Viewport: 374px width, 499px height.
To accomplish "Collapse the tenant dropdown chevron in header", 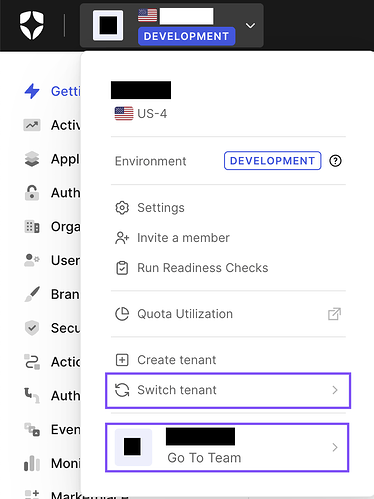I will (x=250, y=25).
